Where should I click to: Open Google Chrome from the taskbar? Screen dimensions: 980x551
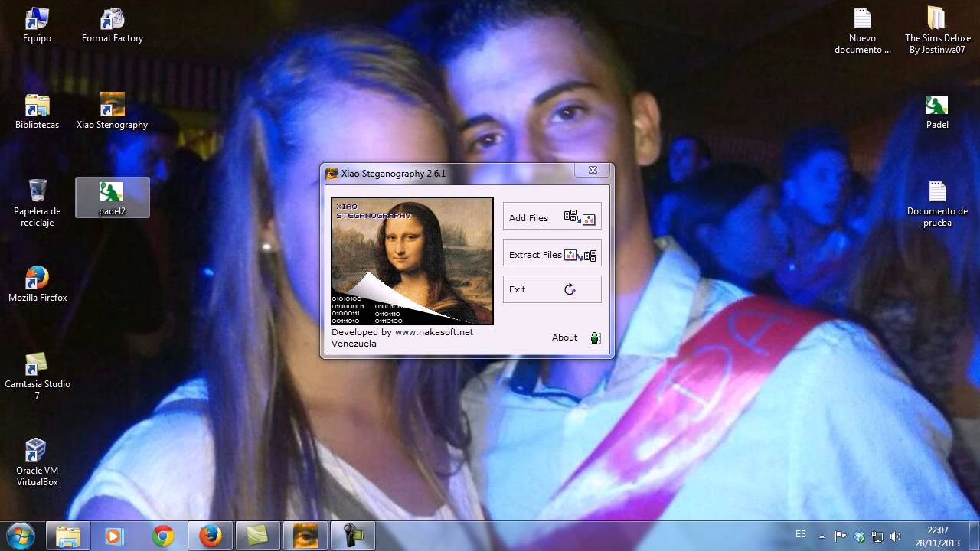[162, 536]
